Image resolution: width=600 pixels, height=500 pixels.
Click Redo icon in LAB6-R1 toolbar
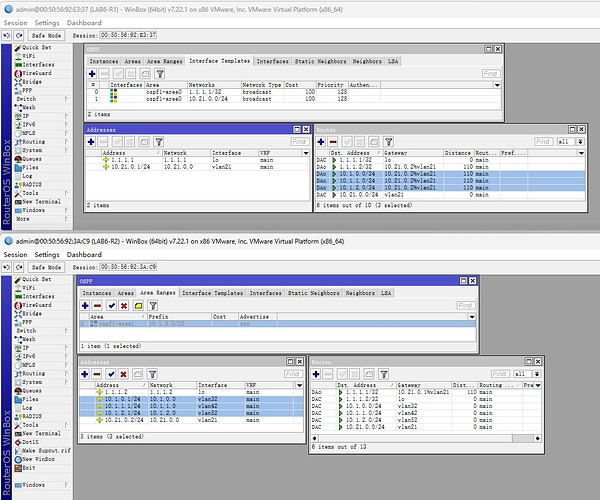pyautogui.click(x=19, y=36)
